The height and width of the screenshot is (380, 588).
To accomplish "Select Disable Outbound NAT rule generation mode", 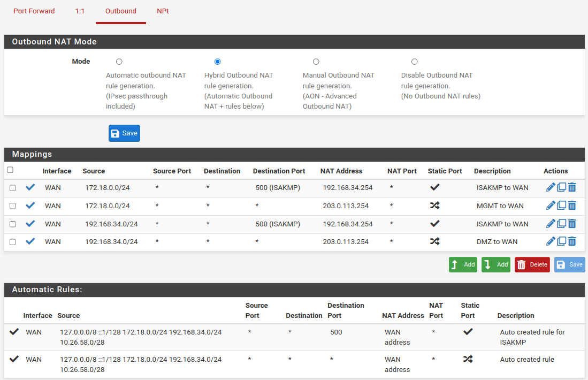I will pyautogui.click(x=414, y=62).
